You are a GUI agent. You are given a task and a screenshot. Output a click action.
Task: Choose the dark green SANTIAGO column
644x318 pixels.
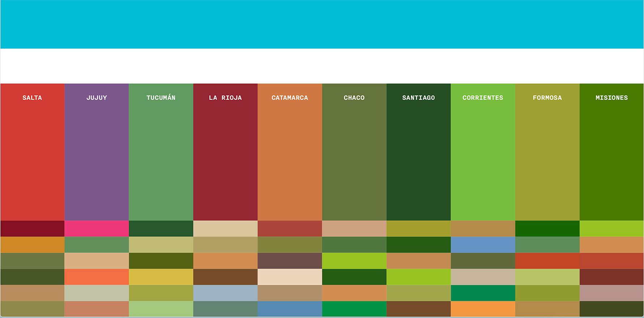click(419, 159)
